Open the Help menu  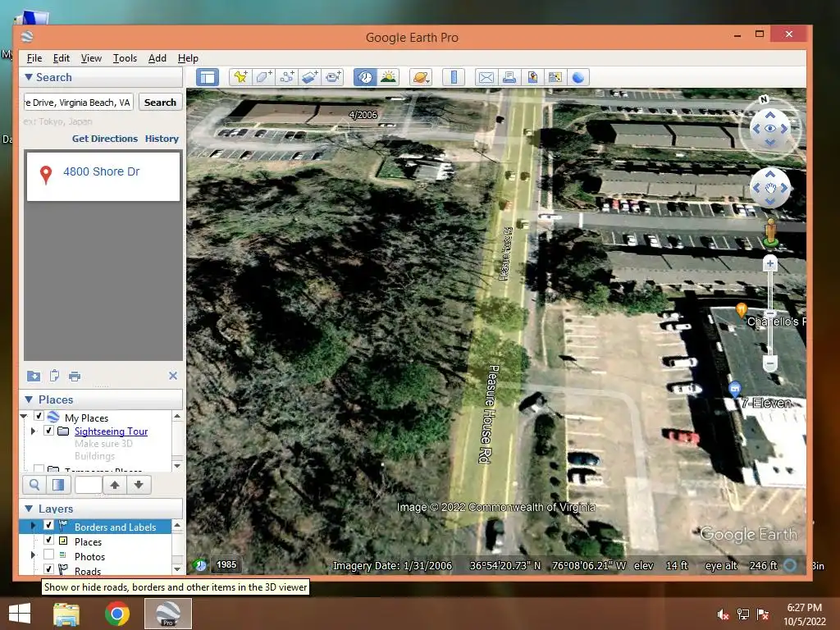click(188, 58)
